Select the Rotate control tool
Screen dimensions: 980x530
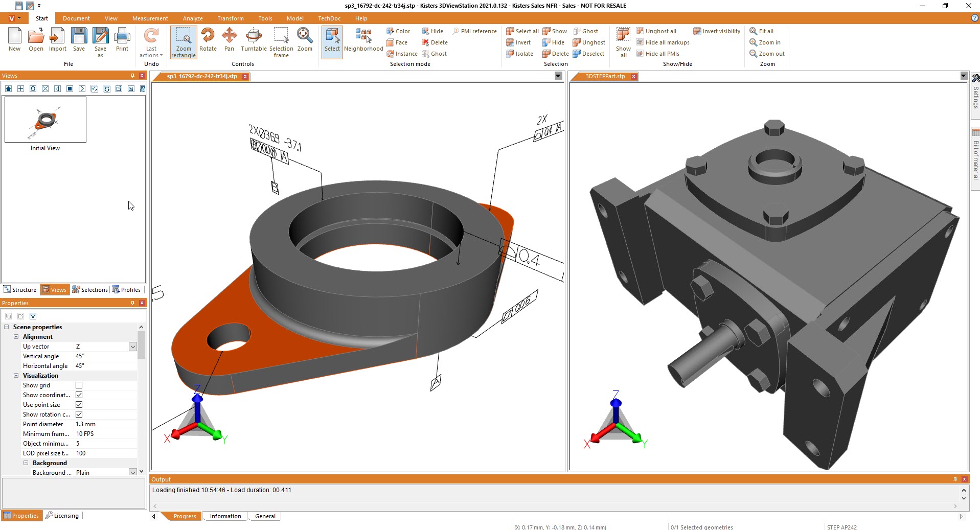pyautogui.click(x=208, y=40)
